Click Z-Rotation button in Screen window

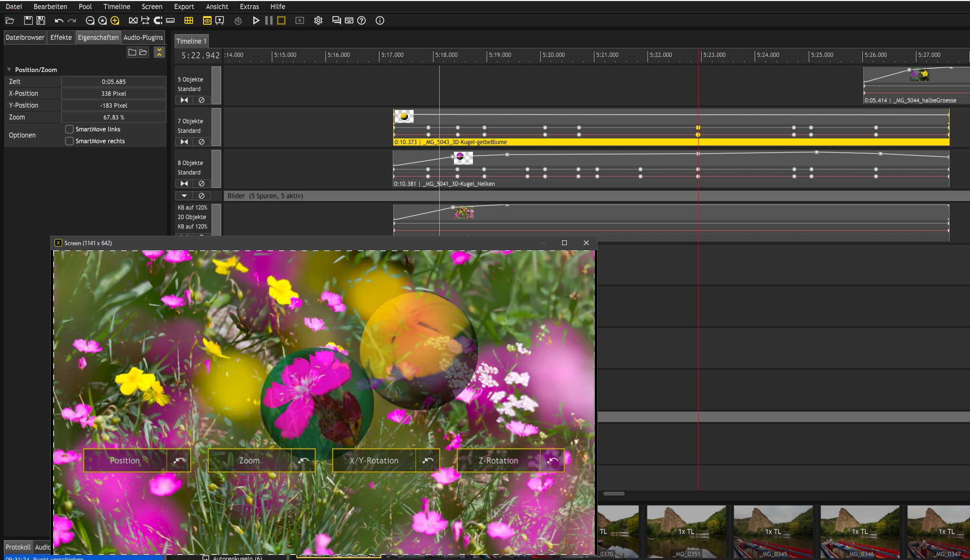[x=499, y=460]
